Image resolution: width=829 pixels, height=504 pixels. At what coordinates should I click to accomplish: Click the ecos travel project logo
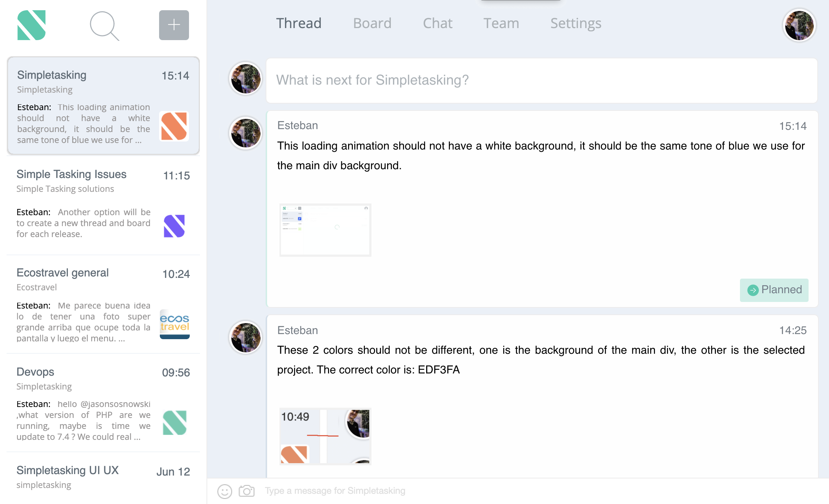[x=174, y=324]
